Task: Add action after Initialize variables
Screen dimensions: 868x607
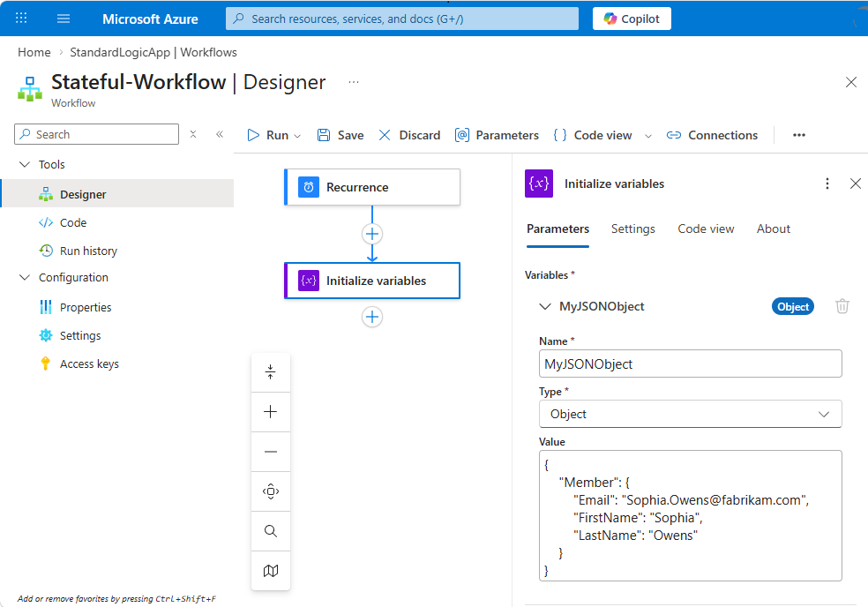Action: tap(372, 317)
